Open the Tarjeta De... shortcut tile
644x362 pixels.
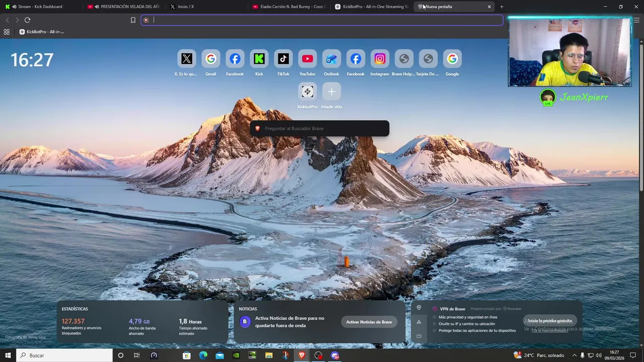[428, 59]
